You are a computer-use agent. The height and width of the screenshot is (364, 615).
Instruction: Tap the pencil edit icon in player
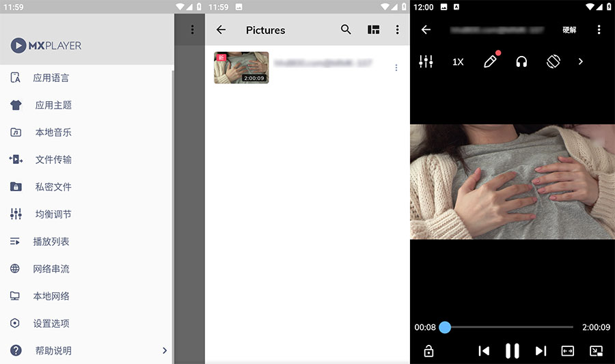[x=490, y=61]
